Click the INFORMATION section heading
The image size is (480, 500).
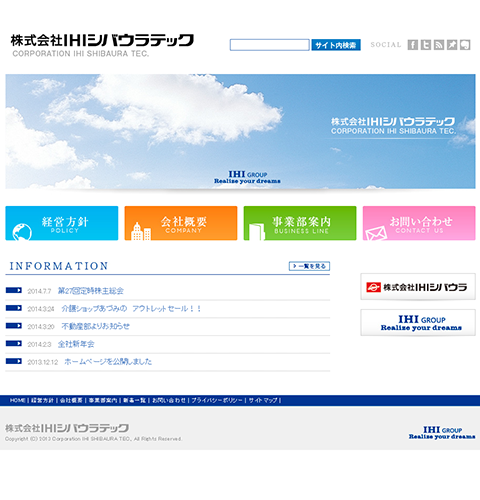tap(59, 266)
